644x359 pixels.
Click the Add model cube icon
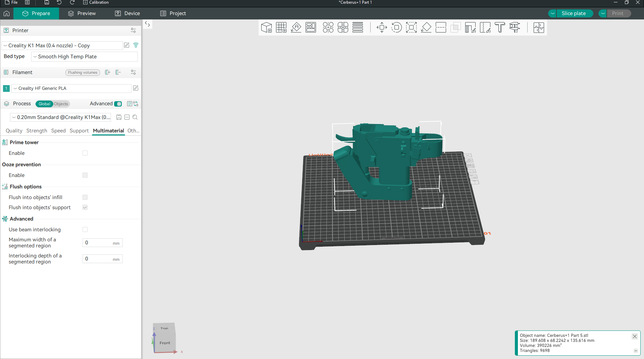coord(266,27)
